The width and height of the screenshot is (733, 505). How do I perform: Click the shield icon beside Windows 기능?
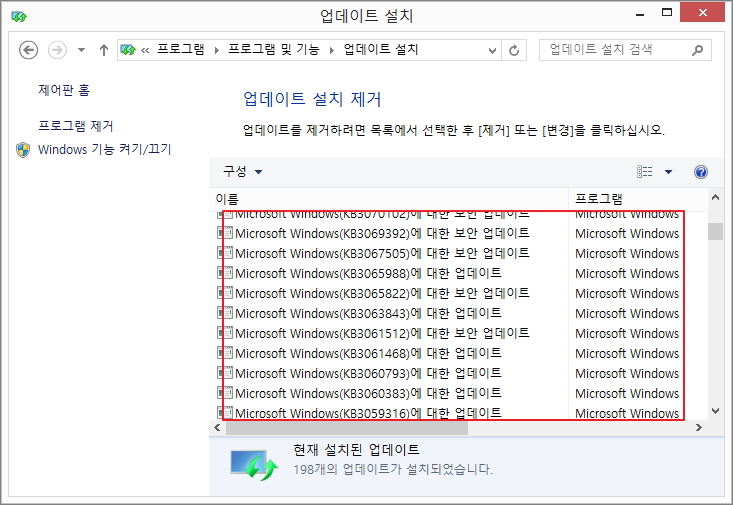coord(23,150)
